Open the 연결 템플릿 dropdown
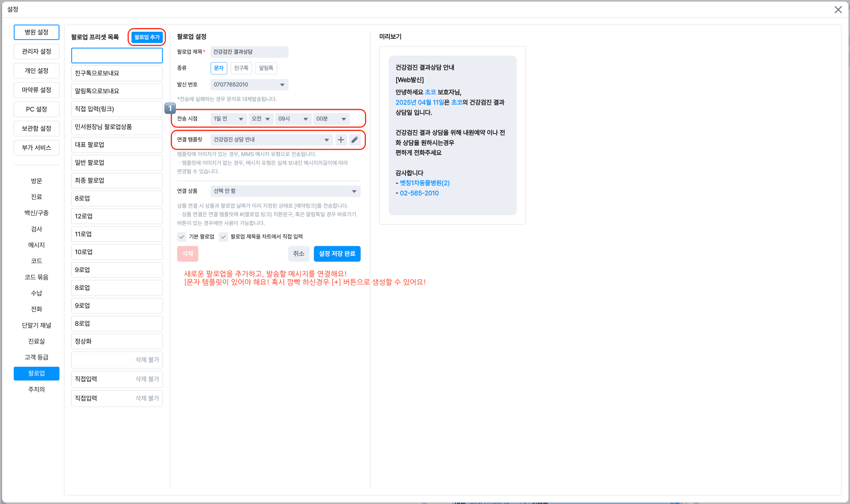Viewport: 850px width, 504px height. pos(271,140)
